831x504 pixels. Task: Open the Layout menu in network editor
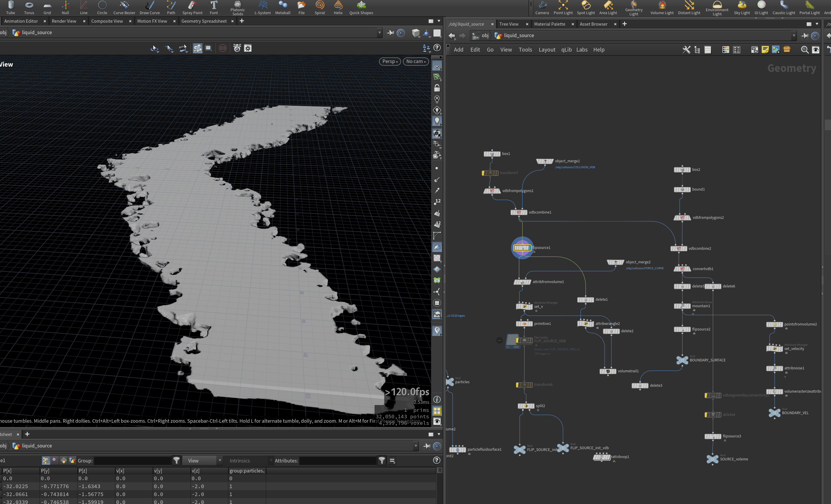pos(547,49)
